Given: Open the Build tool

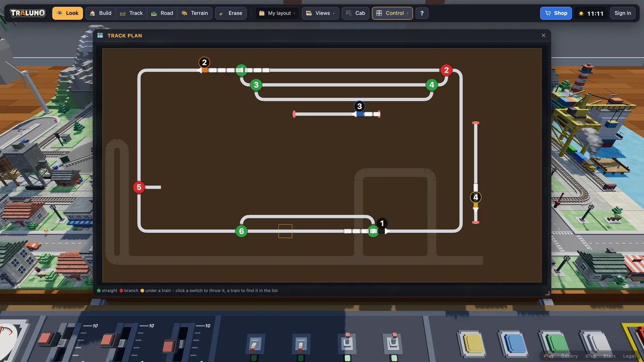Looking at the screenshot, I should [x=101, y=13].
